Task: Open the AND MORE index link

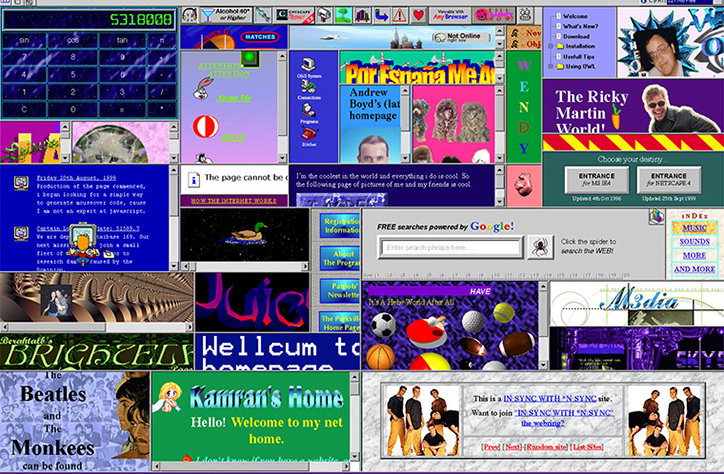Action: (x=694, y=269)
